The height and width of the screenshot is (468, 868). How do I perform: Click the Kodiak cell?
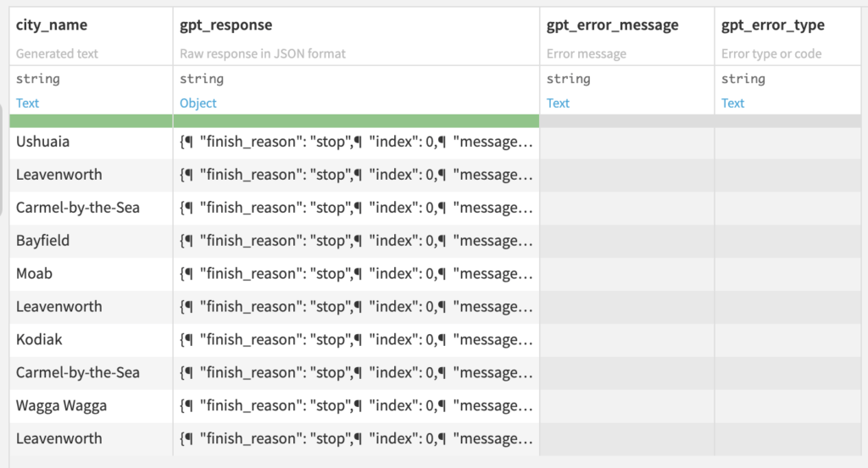point(40,340)
